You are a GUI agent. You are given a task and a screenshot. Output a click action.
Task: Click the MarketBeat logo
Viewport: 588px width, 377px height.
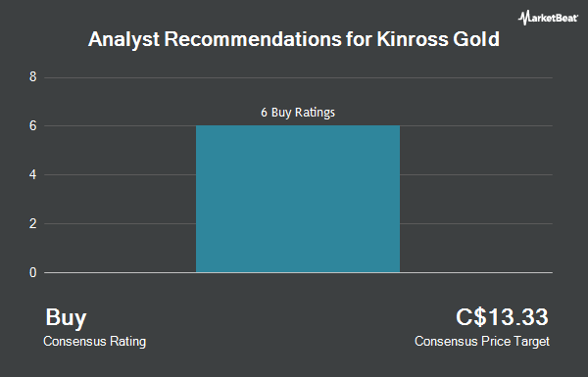[x=548, y=18]
